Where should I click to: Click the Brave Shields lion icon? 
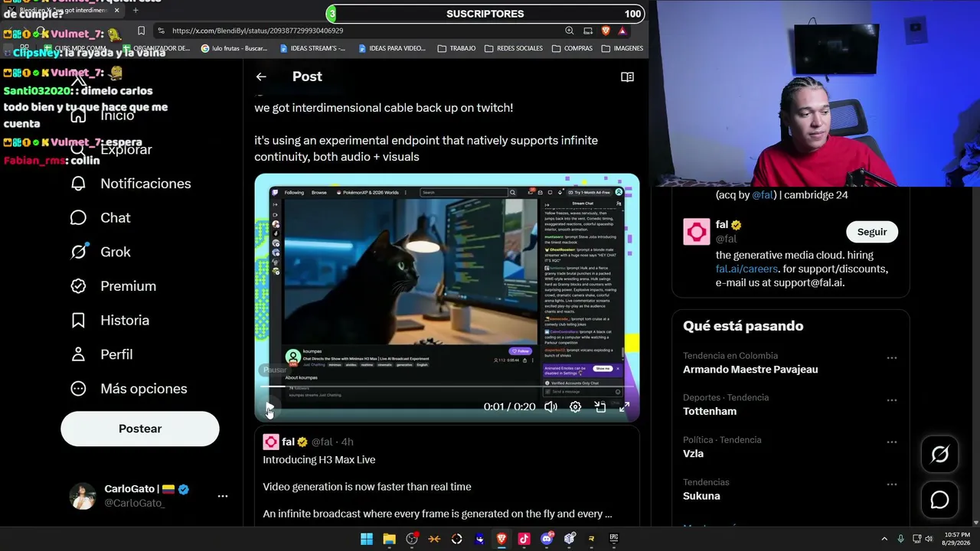click(x=606, y=31)
